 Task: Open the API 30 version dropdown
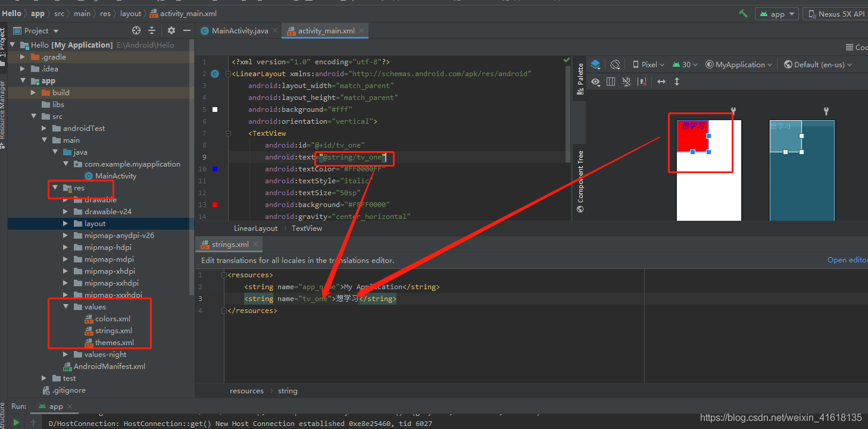click(686, 64)
